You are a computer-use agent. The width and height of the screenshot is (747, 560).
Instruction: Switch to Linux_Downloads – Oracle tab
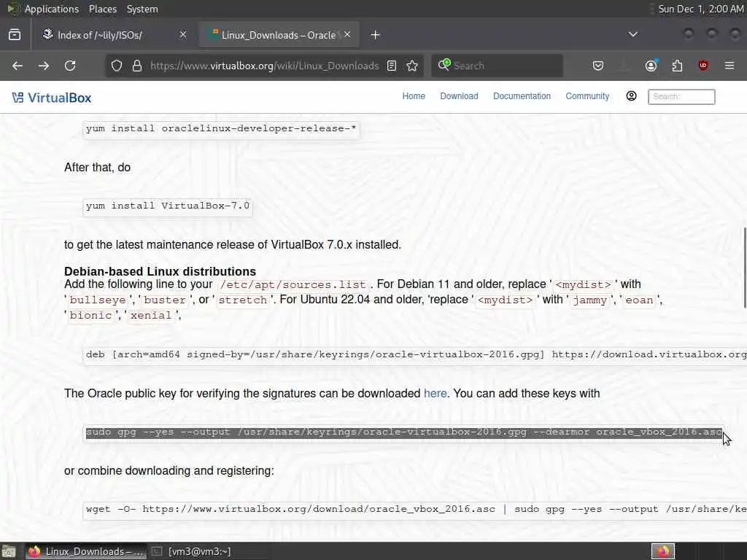click(279, 35)
